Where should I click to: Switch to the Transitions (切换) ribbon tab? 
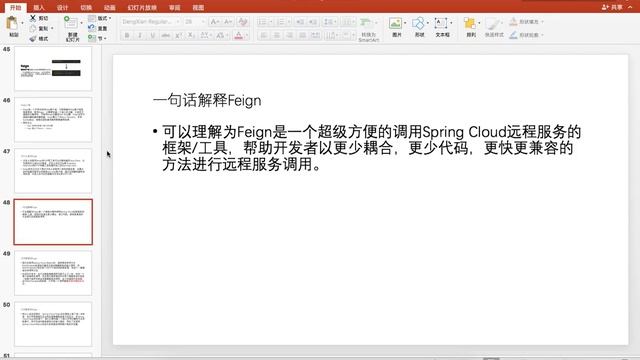86,7
